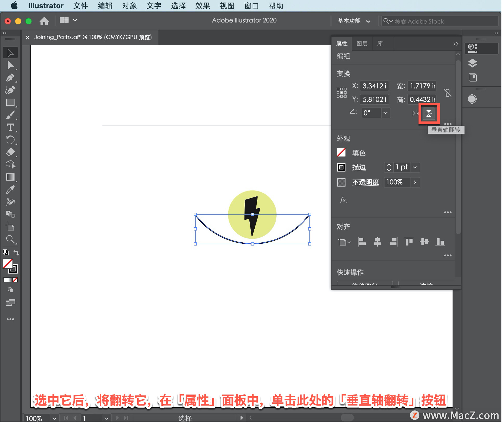Expand stroke weight dropdown

tap(415, 167)
